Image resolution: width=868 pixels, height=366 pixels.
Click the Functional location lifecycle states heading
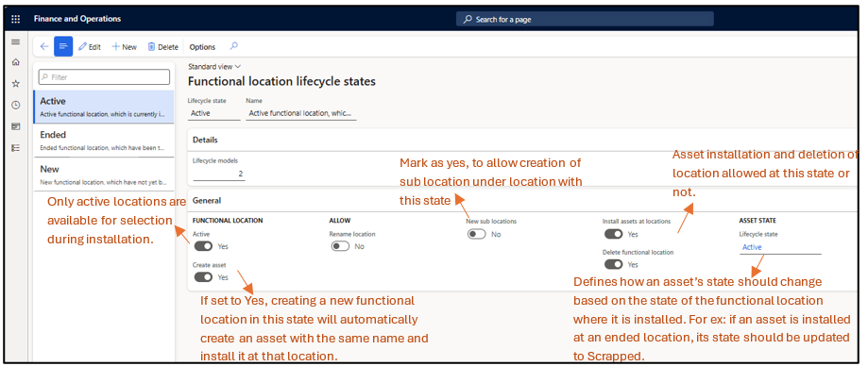click(281, 81)
